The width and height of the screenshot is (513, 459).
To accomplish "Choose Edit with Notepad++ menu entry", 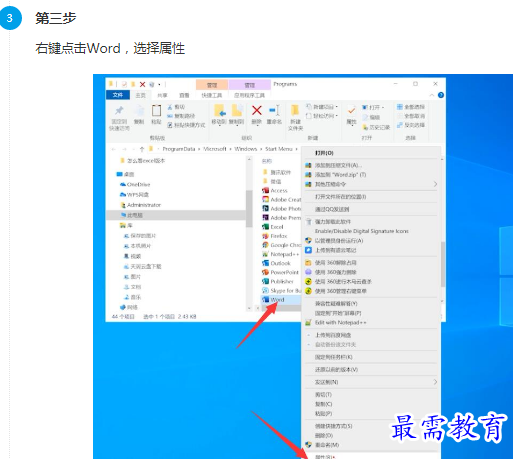I will (371, 322).
